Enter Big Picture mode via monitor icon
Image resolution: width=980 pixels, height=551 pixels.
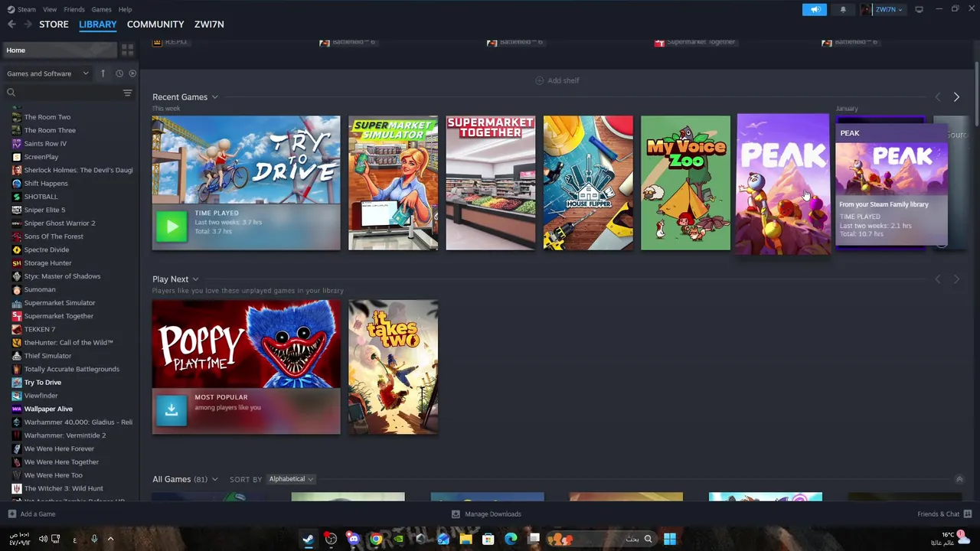919,9
